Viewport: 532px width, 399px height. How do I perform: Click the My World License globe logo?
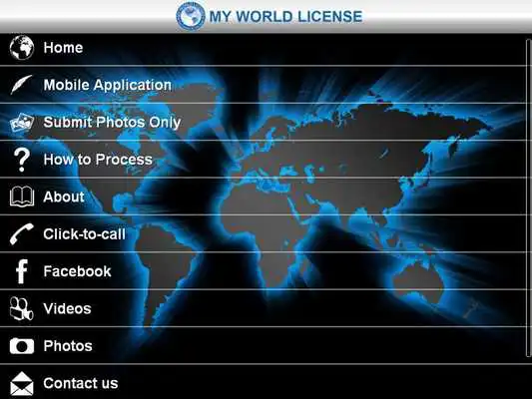click(191, 16)
